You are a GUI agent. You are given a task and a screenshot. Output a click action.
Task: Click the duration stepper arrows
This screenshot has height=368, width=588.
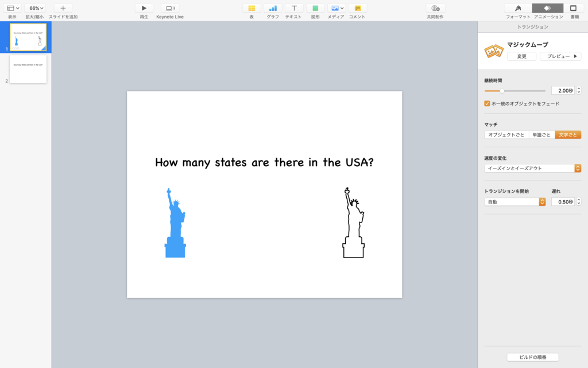click(579, 90)
